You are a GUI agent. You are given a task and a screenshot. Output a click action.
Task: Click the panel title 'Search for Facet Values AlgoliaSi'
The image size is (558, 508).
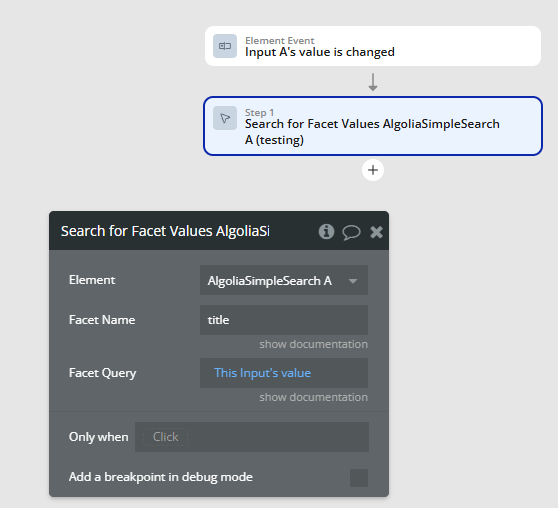(x=165, y=231)
